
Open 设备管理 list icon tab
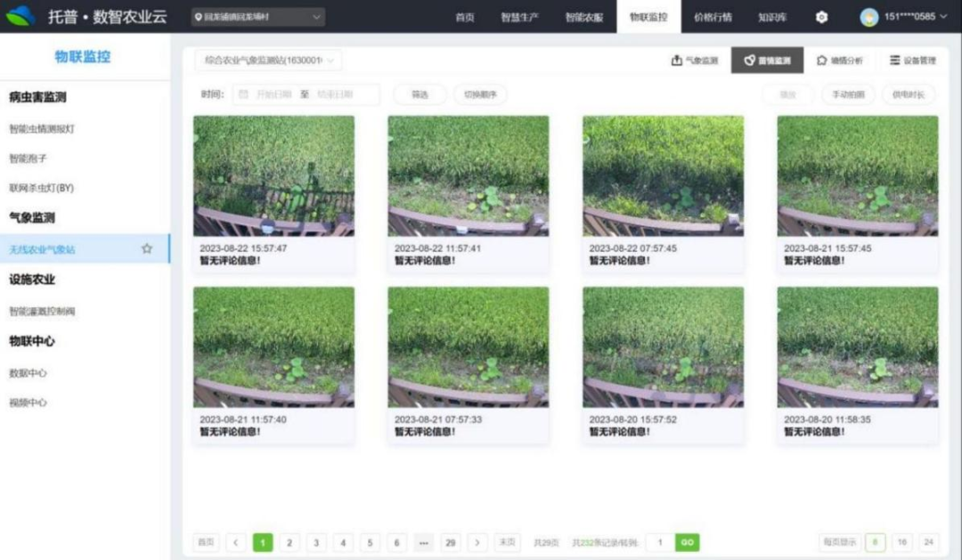(x=912, y=61)
